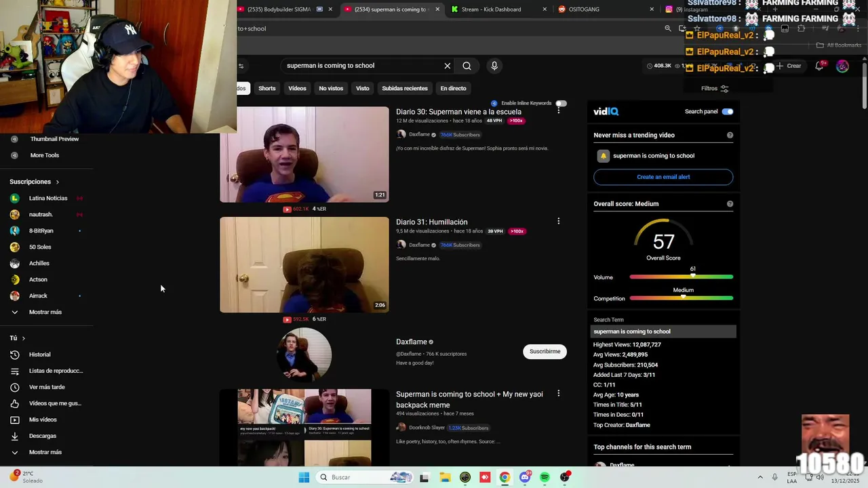Open Diario 30: Superman viene a la escuela title
The height and width of the screenshot is (488, 868).
coord(458,112)
